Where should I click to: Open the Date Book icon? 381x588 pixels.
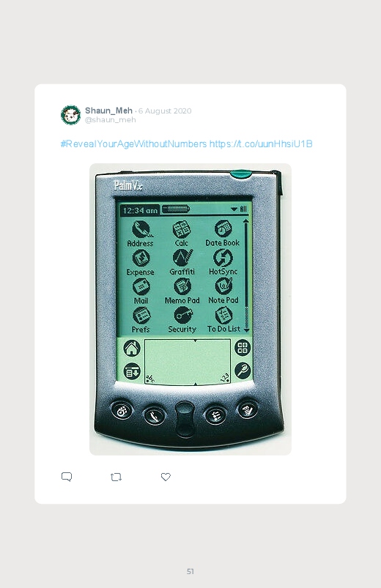pyautogui.click(x=223, y=228)
